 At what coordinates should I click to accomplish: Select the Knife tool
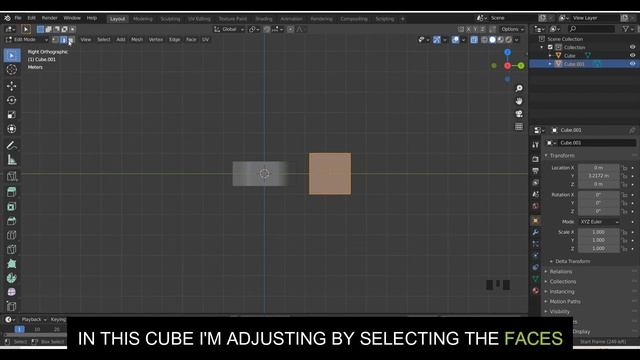[12, 249]
